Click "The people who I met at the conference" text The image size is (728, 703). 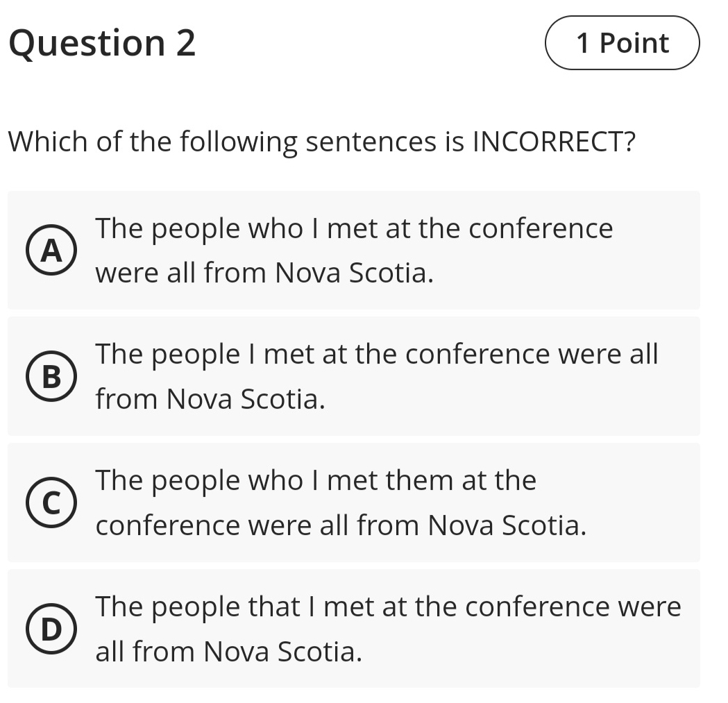coord(354,228)
